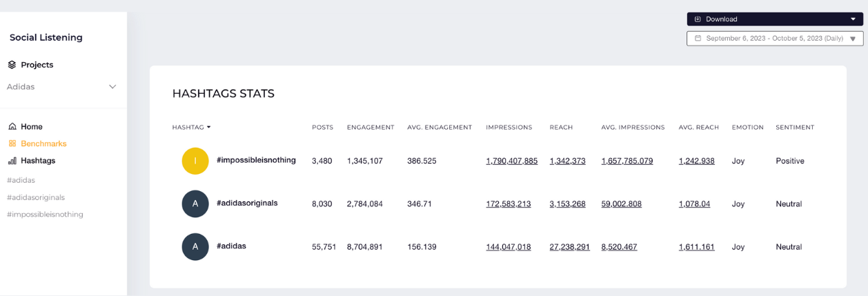Image resolution: width=868 pixels, height=296 pixels.
Task: Click avg. engagement value 156.139
Action: (x=422, y=247)
